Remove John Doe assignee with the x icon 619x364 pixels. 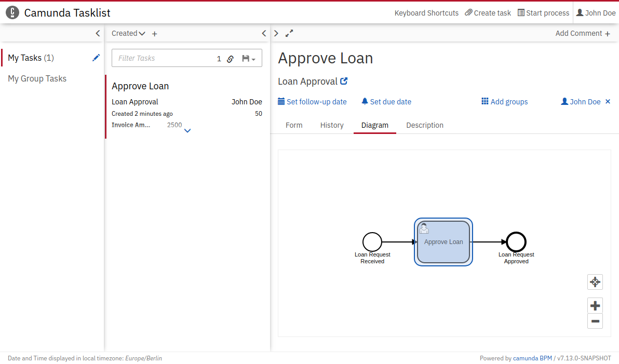[608, 102]
